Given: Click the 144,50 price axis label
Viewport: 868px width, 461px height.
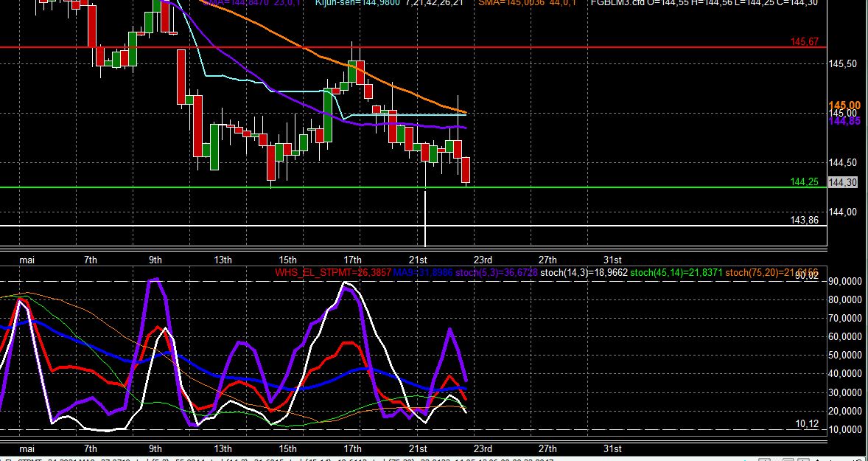Looking at the screenshot, I should (844, 162).
